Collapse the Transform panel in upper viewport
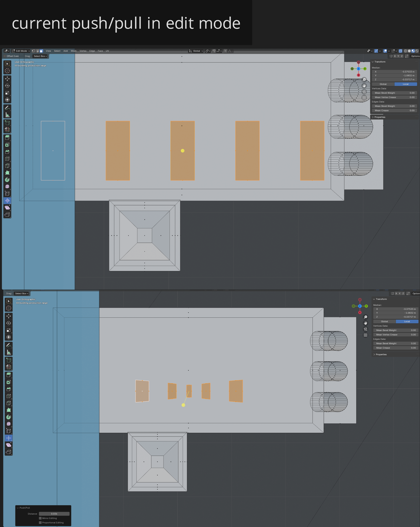The height and width of the screenshot is (527, 420). [373, 62]
